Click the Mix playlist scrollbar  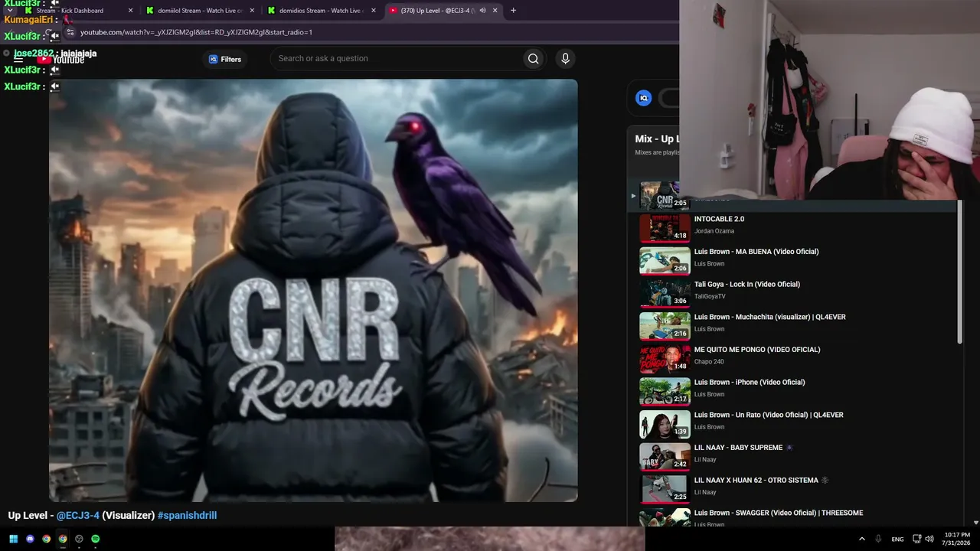point(960,272)
